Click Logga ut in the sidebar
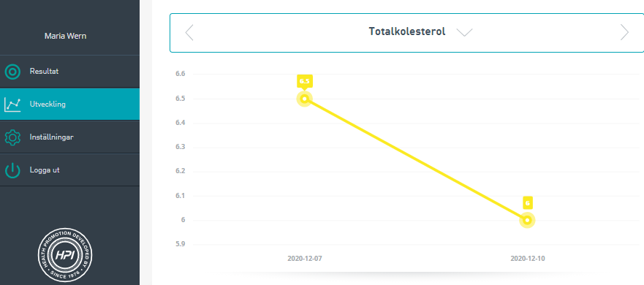Viewport: 644px width, 285px height. click(x=70, y=170)
